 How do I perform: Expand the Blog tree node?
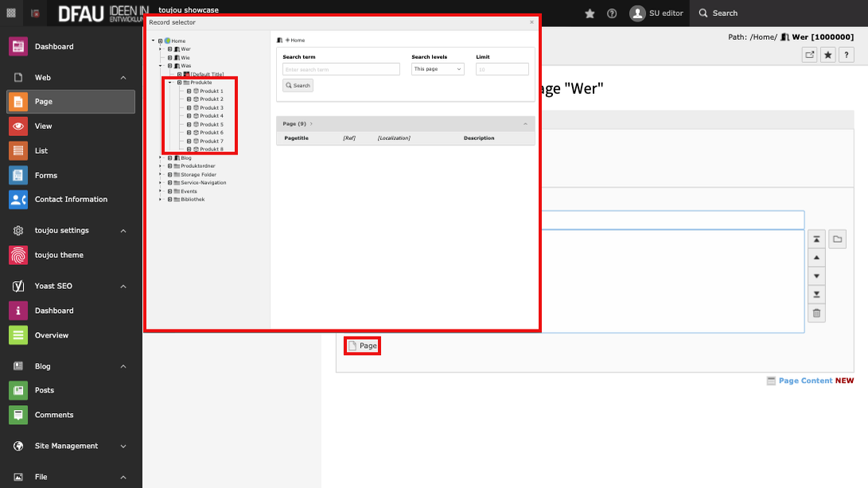161,158
